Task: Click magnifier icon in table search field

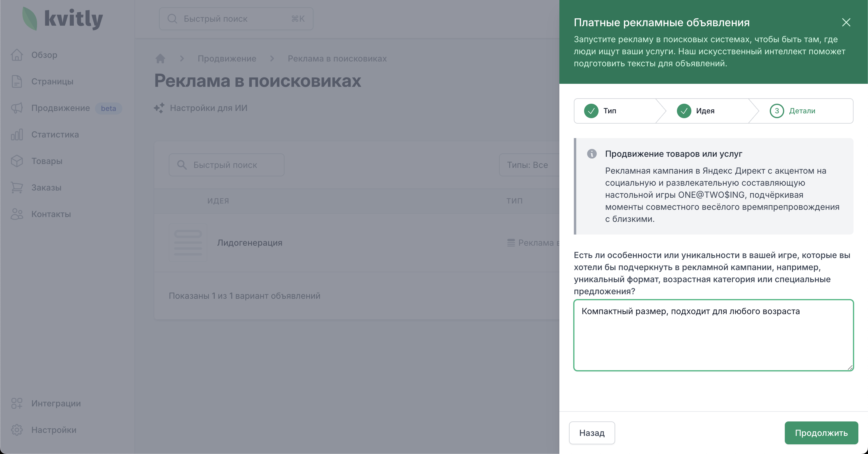Action: 182,165
